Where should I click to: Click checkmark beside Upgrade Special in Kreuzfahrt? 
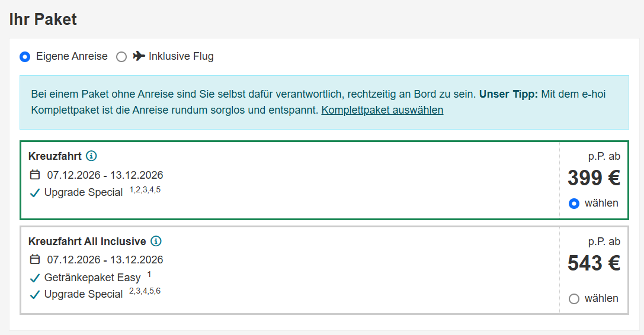[35, 193]
